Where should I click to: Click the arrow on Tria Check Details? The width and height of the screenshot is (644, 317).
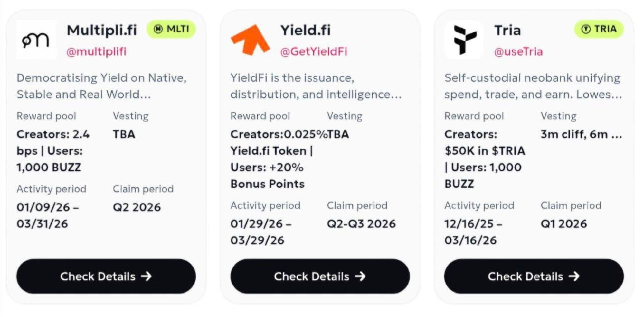point(574,276)
